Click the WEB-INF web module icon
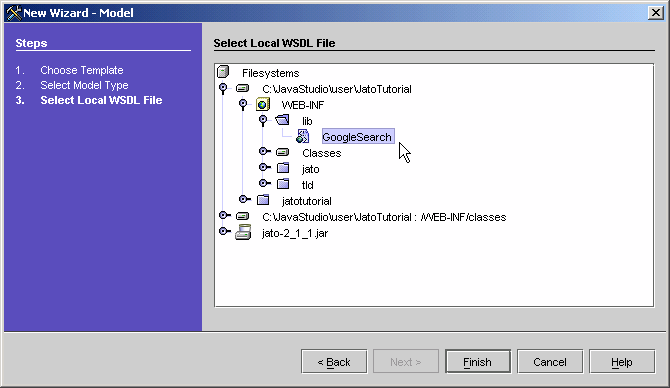 click(262, 104)
